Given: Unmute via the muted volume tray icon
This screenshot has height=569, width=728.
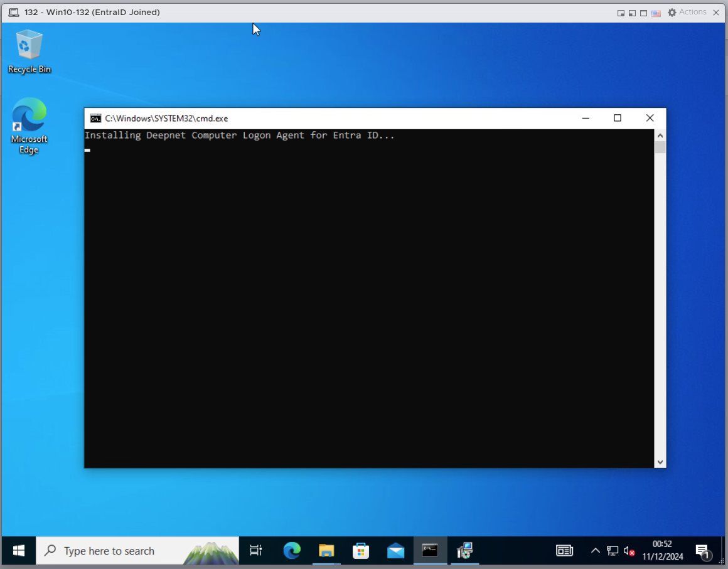Looking at the screenshot, I should point(629,551).
